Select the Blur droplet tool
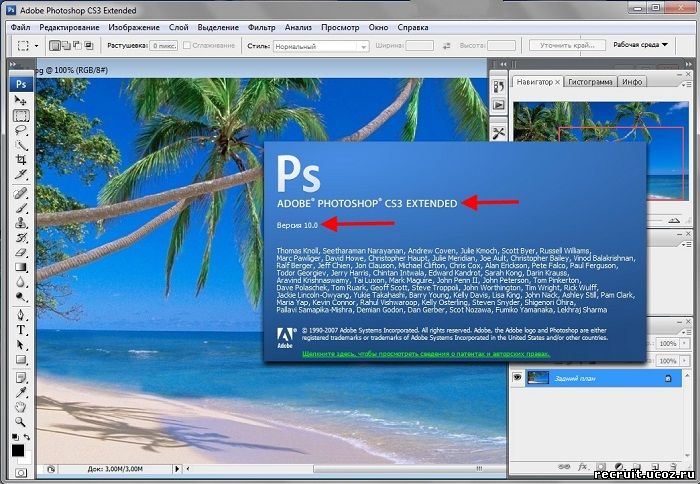700x484 pixels. [21, 282]
